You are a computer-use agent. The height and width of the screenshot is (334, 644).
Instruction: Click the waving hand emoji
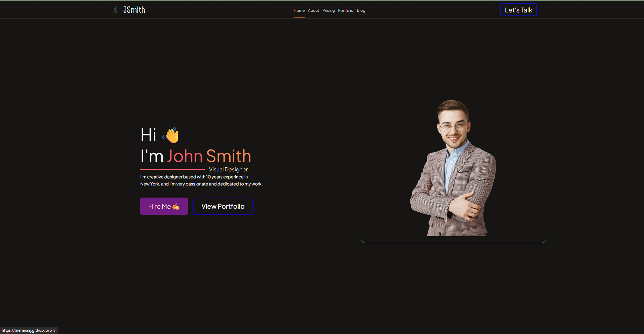(x=171, y=135)
